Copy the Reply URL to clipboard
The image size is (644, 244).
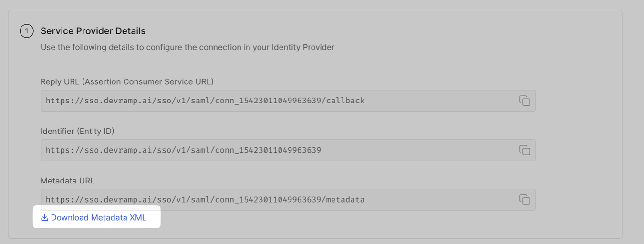point(524,101)
